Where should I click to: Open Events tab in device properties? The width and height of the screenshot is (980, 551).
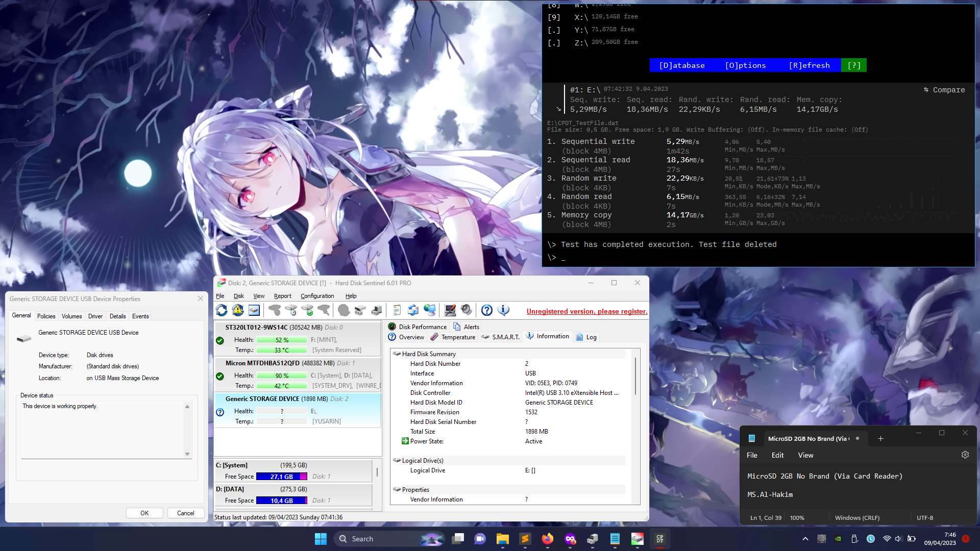(x=140, y=316)
